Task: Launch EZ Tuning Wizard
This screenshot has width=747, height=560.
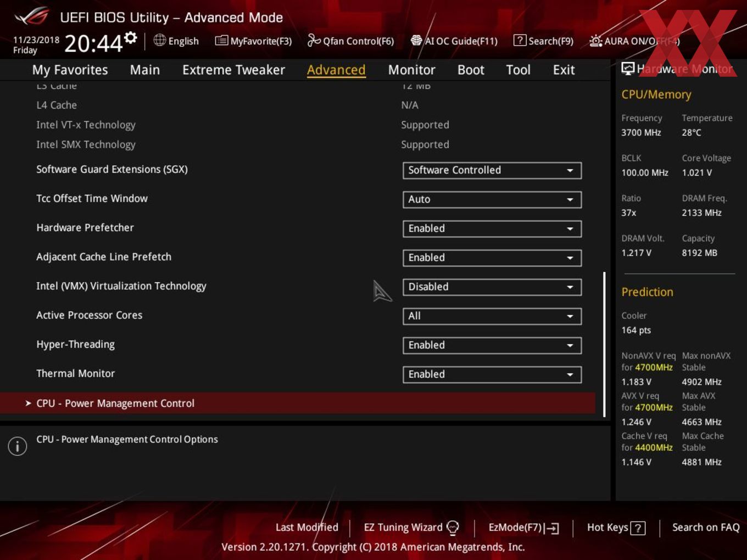Action: (x=411, y=528)
